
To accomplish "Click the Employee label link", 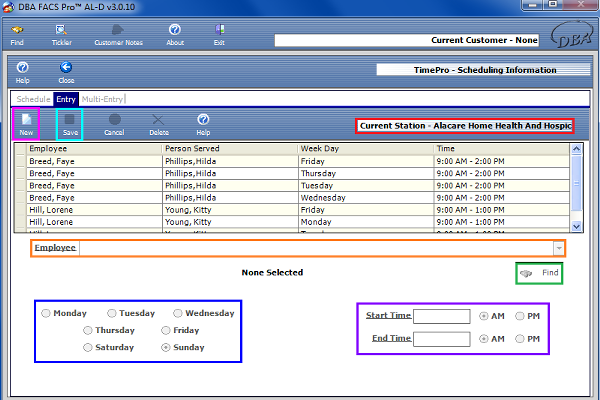I will [x=55, y=248].
